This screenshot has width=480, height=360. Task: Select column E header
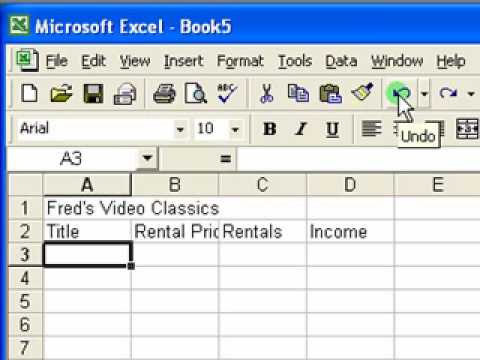coord(437,184)
